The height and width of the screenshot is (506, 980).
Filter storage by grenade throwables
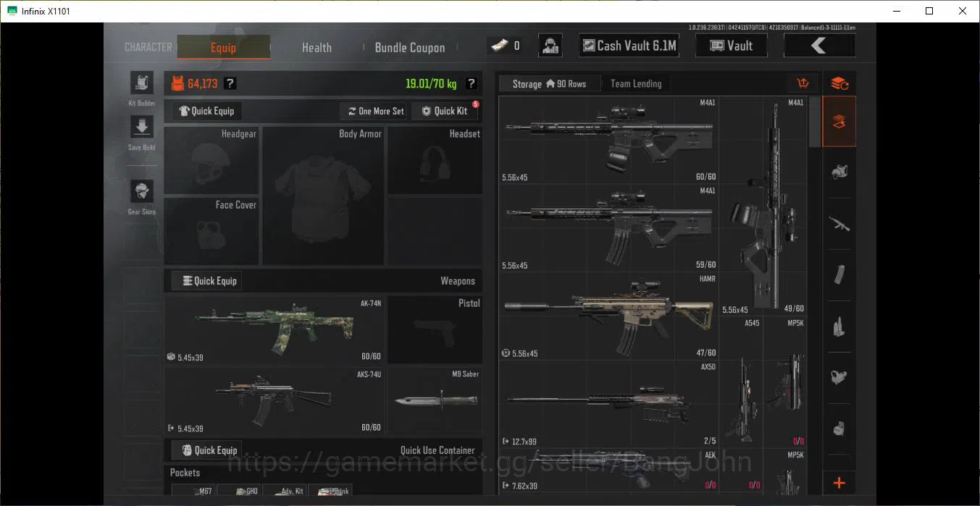click(839, 429)
